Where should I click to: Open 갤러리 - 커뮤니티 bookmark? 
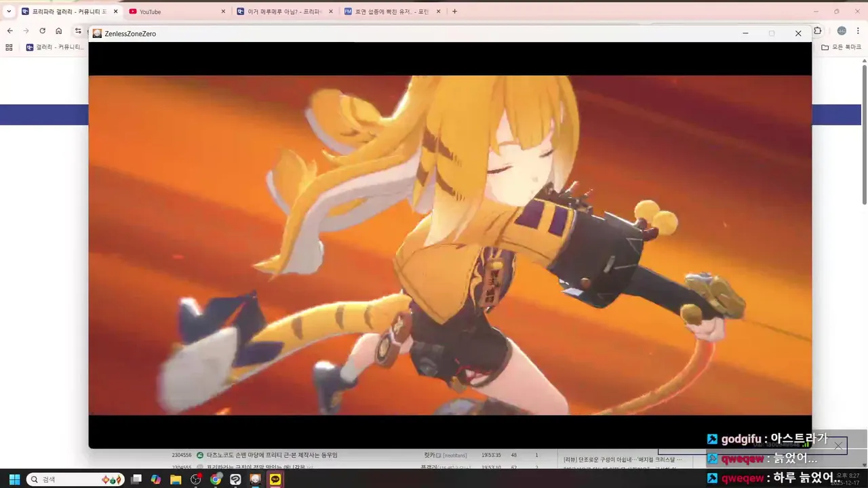click(x=55, y=47)
